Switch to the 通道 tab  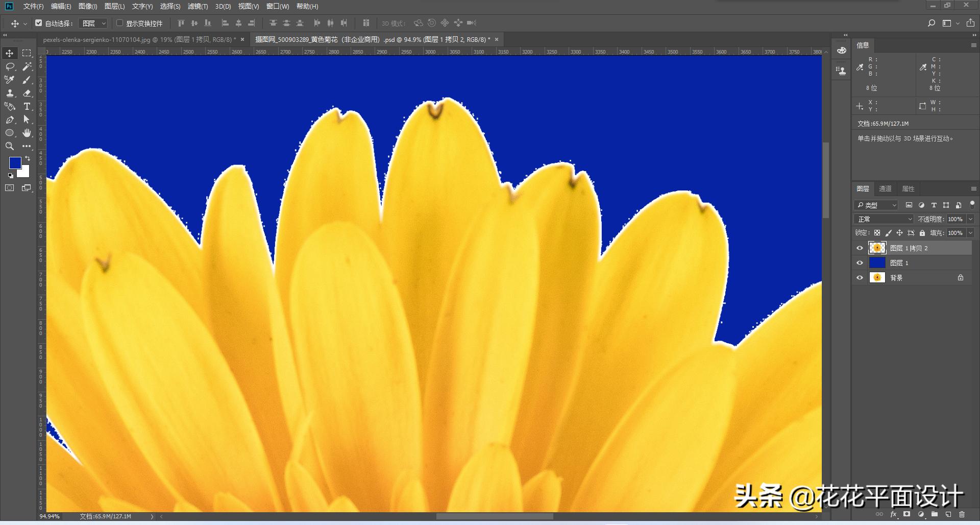click(885, 188)
